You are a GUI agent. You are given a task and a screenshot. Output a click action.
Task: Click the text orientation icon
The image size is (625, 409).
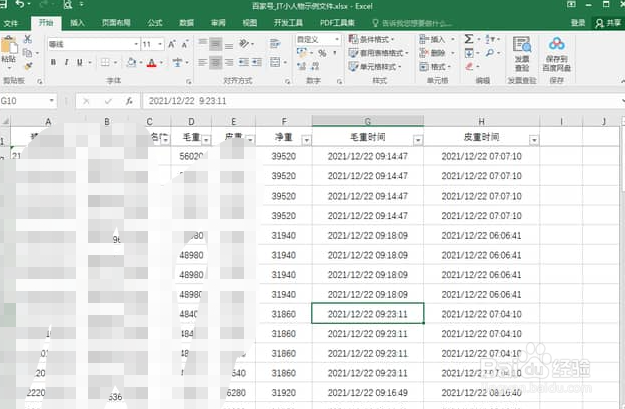click(x=244, y=43)
